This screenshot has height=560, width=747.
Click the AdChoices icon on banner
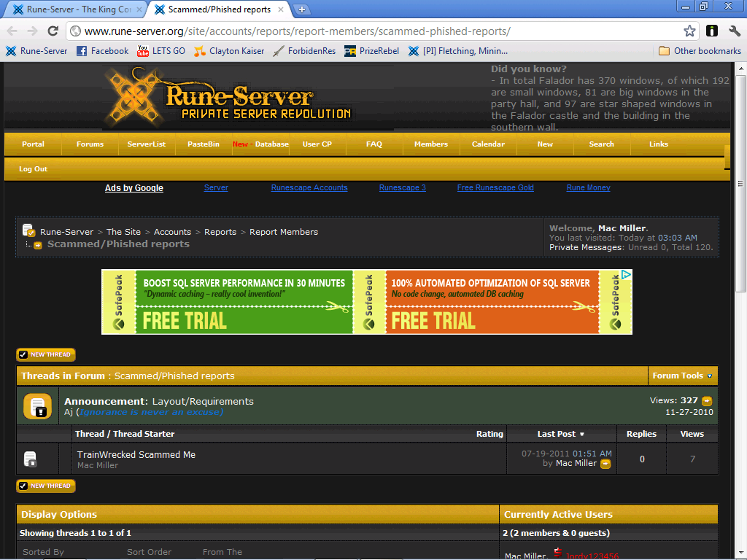(627, 275)
